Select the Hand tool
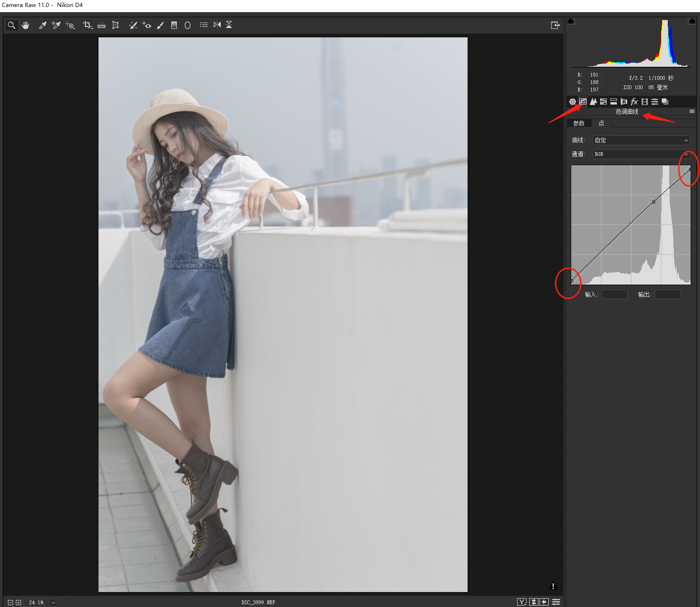 [x=26, y=25]
